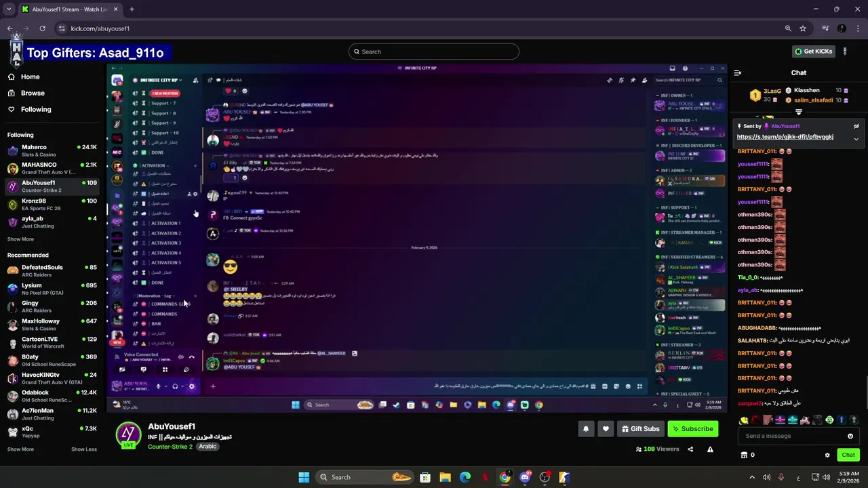The width and height of the screenshot is (868, 488).
Task: Click the Arabic language tag
Action: pyautogui.click(x=208, y=446)
